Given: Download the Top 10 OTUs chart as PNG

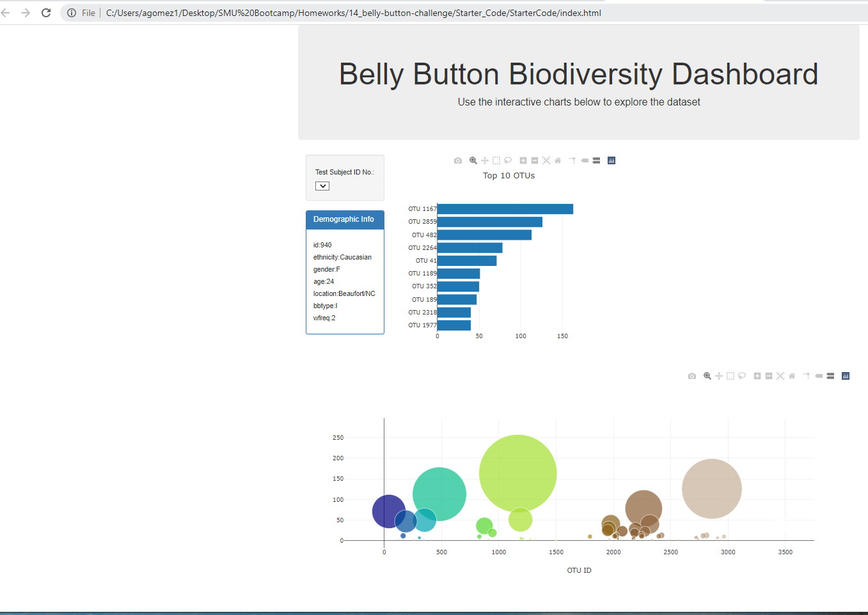Looking at the screenshot, I should [x=458, y=160].
